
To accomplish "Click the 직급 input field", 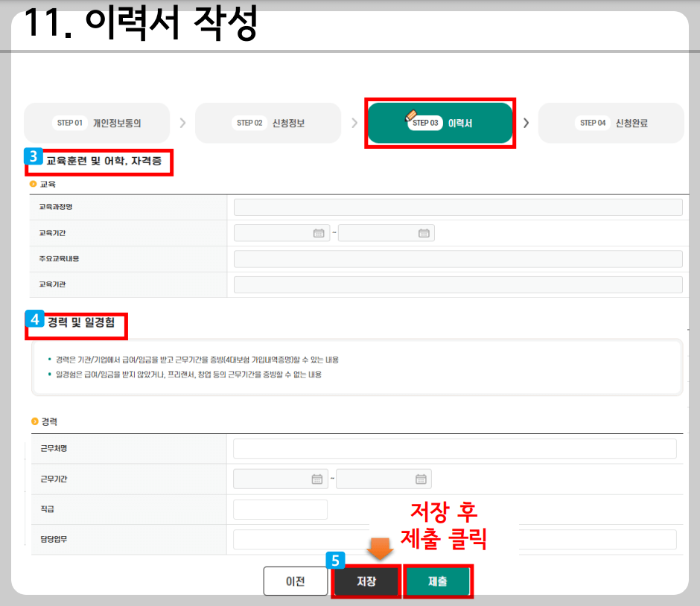I will pyautogui.click(x=280, y=509).
